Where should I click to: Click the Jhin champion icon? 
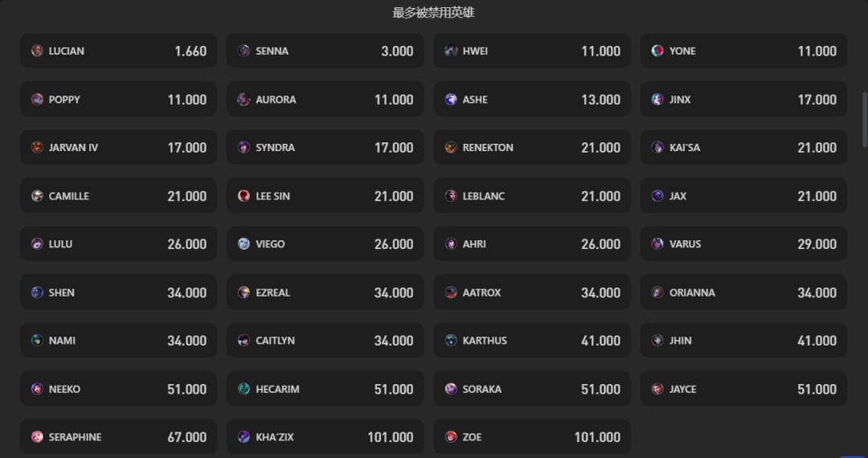click(x=657, y=341)
